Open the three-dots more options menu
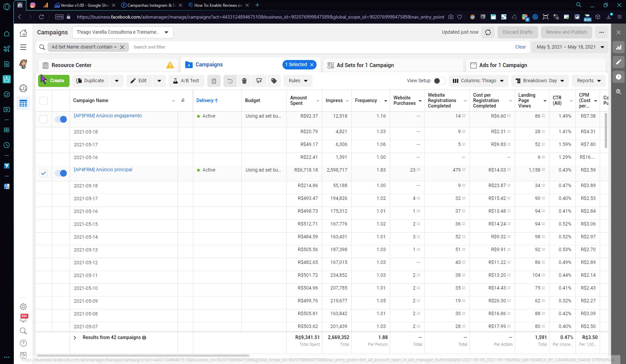 coord(601,32)
